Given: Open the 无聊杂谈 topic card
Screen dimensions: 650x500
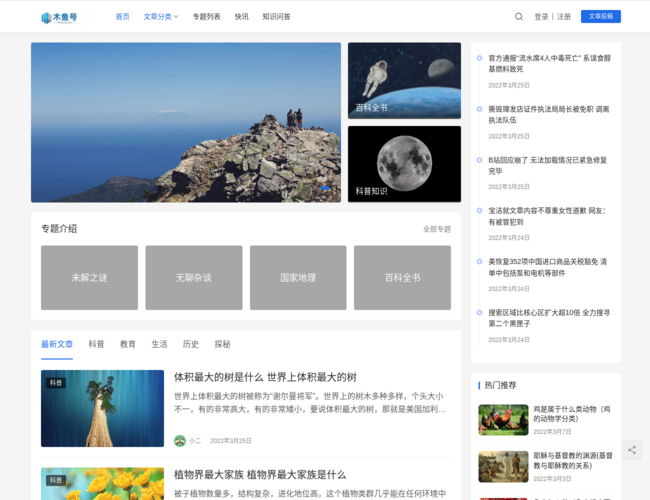Looking at the screenshot, I should tap(194, 277).
